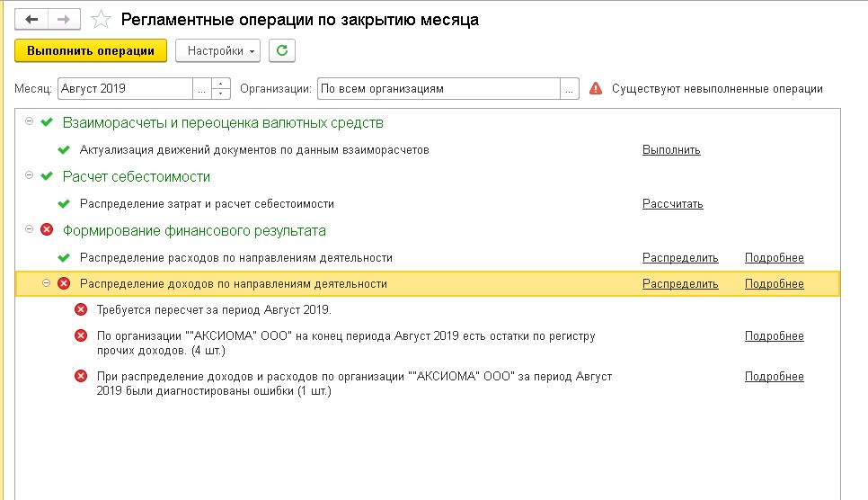Collapse the Расчет себестоимости section

pyautogui.click(x=30, y=175)
